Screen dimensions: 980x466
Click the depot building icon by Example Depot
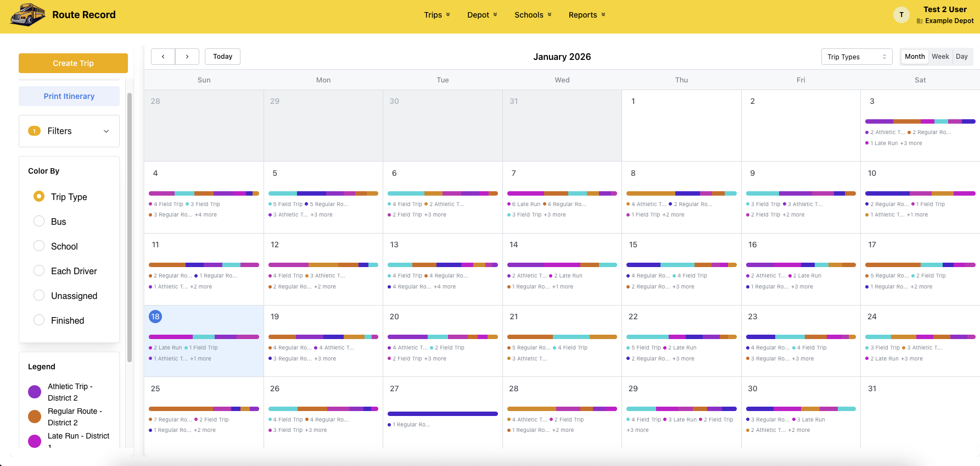click(x=920, y=21)
